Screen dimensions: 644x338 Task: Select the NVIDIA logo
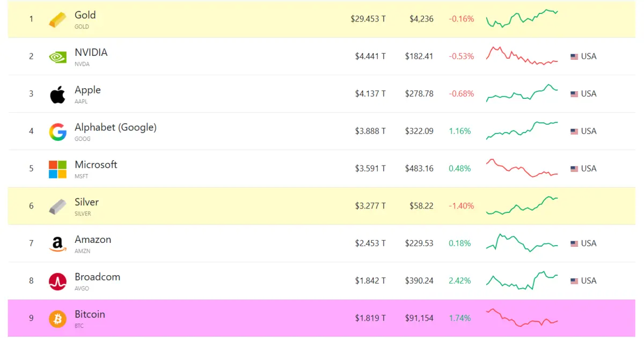(58, 56)
